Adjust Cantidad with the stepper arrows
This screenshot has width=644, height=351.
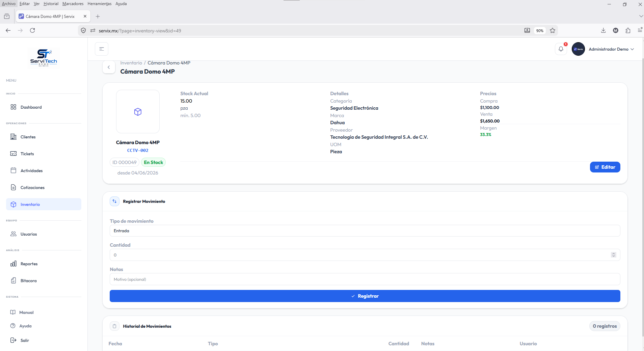click(614, 255)
